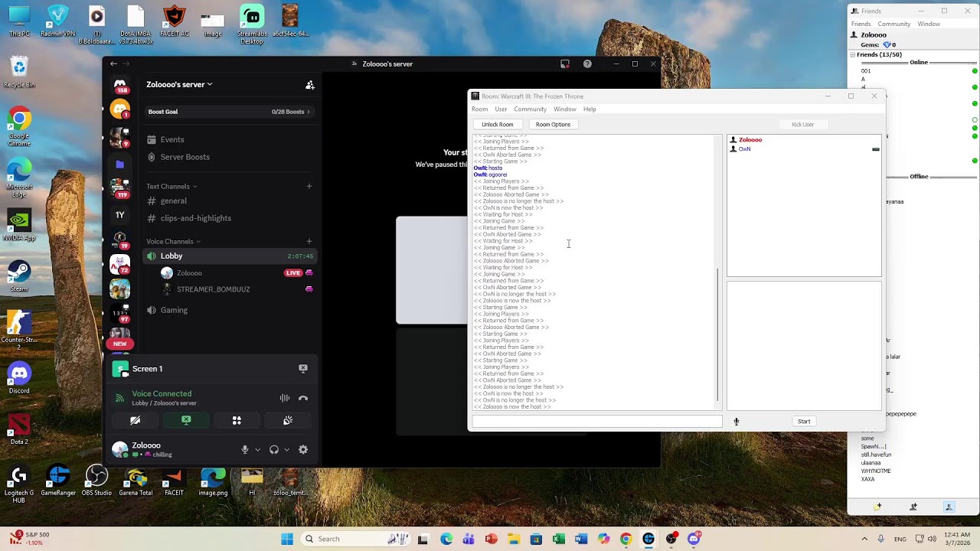
Task: Open Radmin VPN desktop shortcut
Action: click(x=57, y=21)
